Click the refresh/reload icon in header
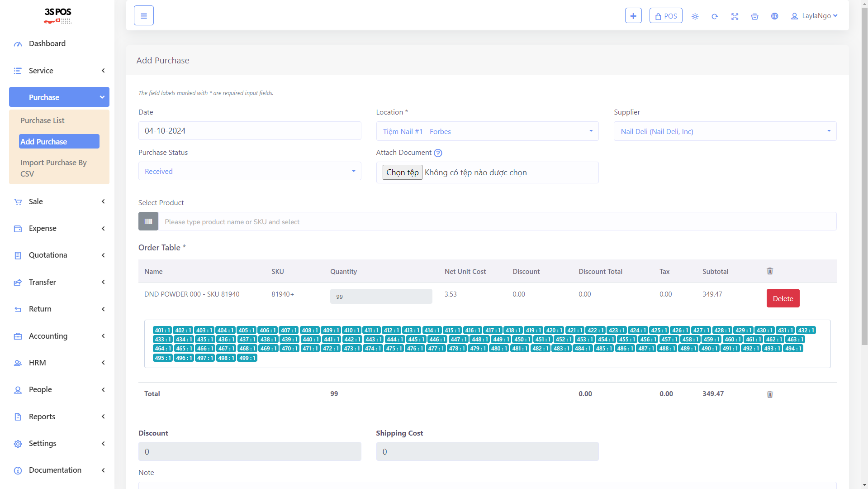The height and width of the screenshot is (489, 868). click(715, 16)
